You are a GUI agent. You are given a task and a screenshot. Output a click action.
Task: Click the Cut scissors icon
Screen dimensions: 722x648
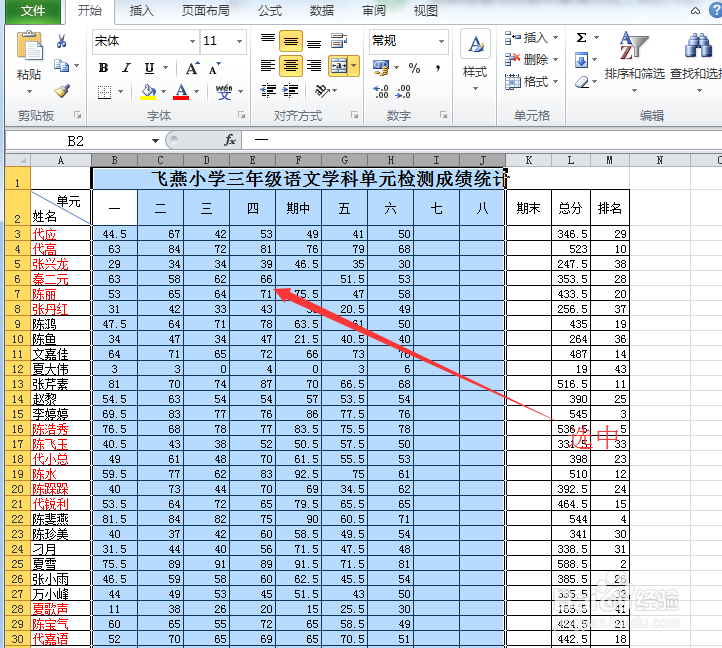[61, 41]
